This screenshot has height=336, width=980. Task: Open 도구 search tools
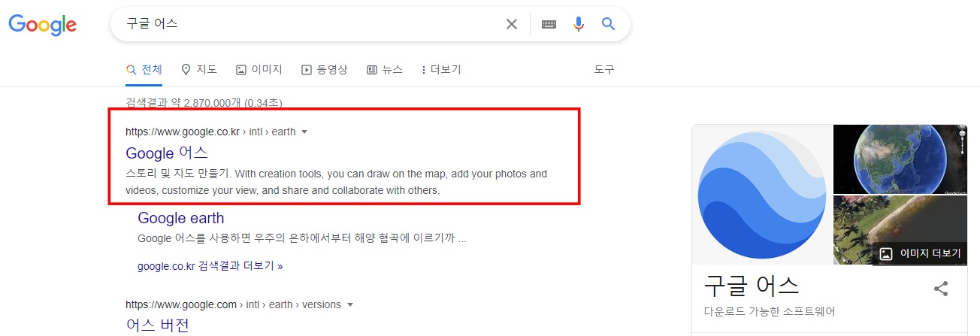coord(604,70)
